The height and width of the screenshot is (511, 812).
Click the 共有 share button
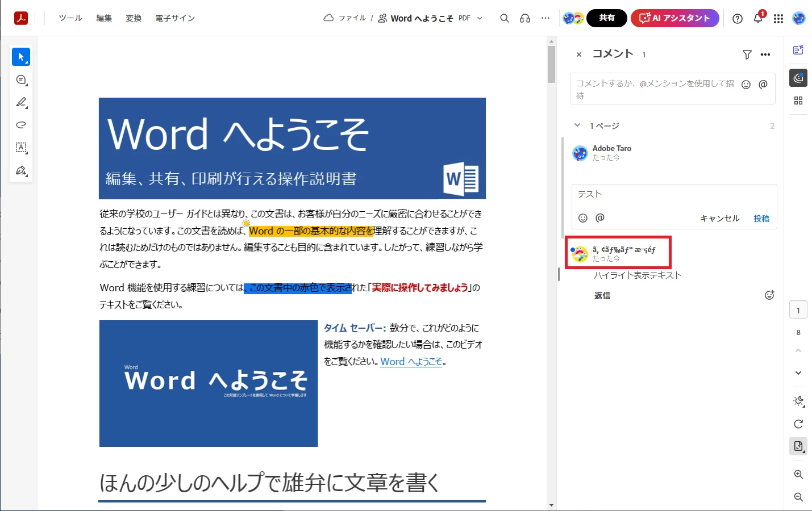tap(607, 18)
